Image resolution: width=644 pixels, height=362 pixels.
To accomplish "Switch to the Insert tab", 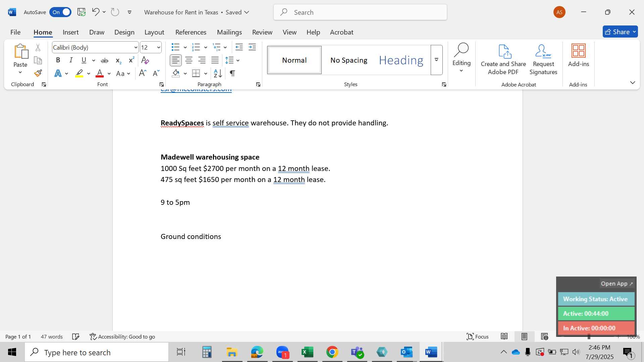I will point(70,32).
